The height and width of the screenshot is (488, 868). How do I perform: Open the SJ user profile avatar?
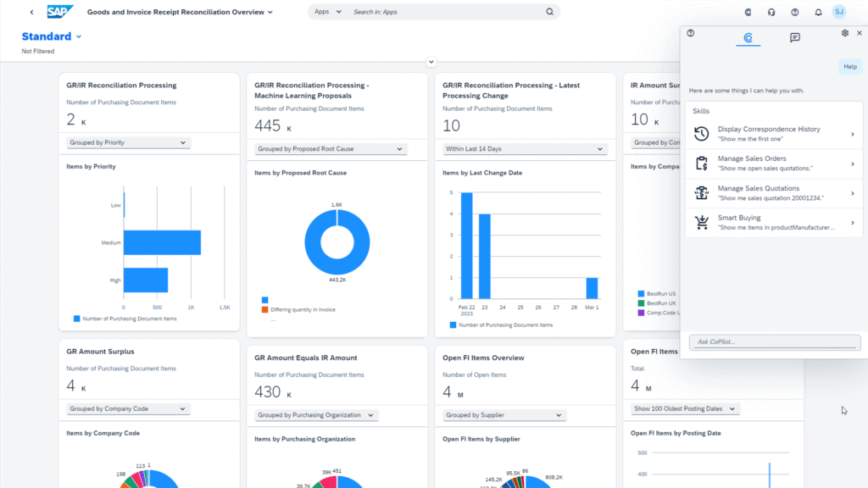click(x=839, y=12)
